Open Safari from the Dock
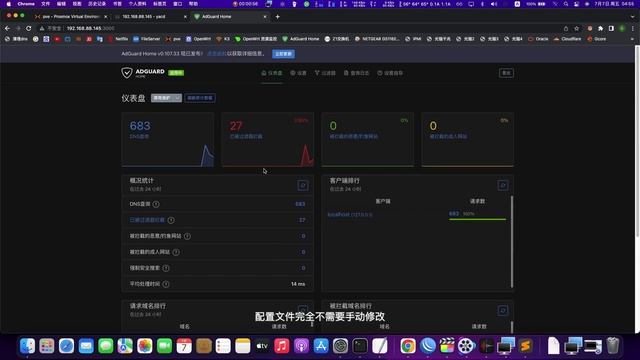Image resolution: width=640 pixels, height=360 pixels. coord(67,346)
